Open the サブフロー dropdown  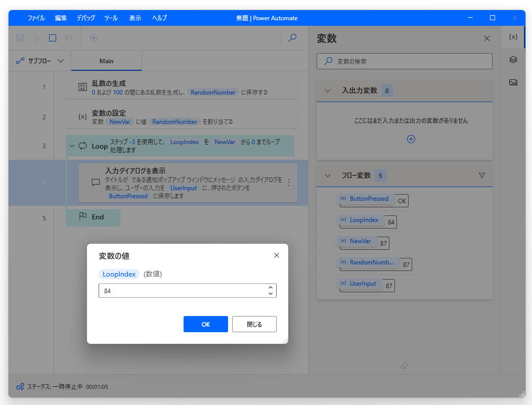(x=60, y=60)
